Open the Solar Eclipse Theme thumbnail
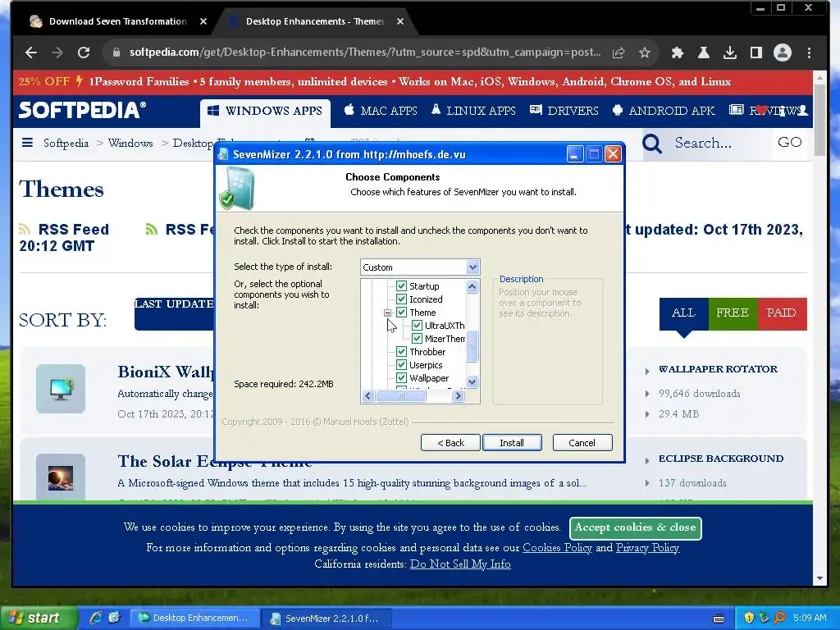This screenshot has height=630, width=840. pos(61,477)
